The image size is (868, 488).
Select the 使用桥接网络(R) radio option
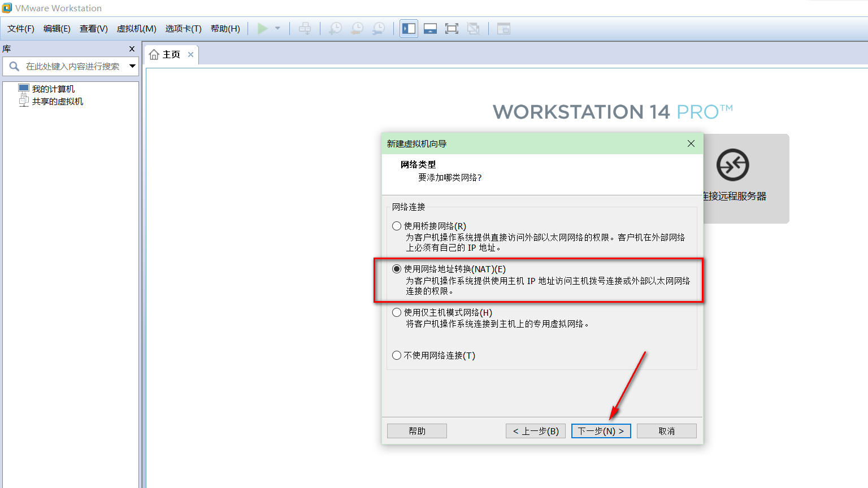point(396,225)
